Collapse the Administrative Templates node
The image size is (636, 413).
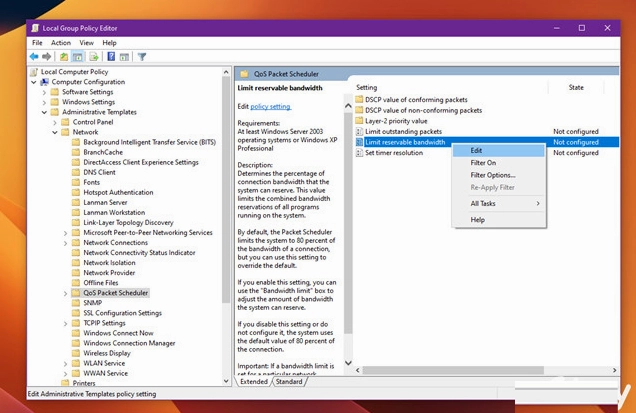pos(44,112)
